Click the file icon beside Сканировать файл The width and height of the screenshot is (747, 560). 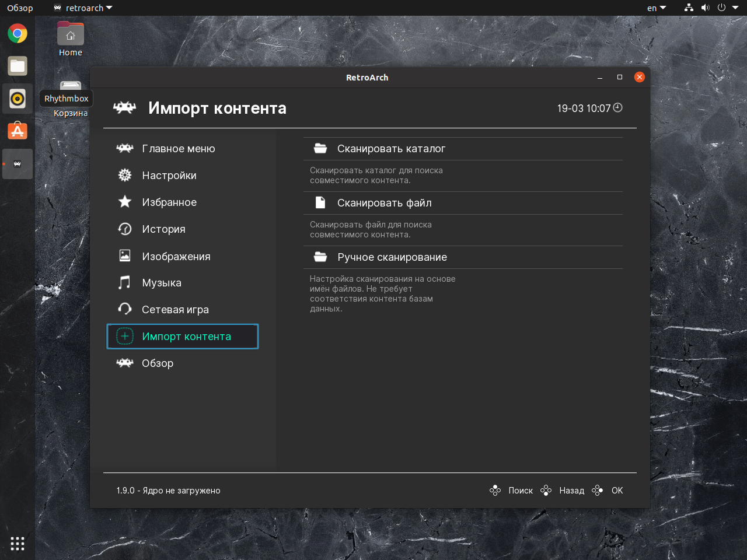tap(320, 202)
